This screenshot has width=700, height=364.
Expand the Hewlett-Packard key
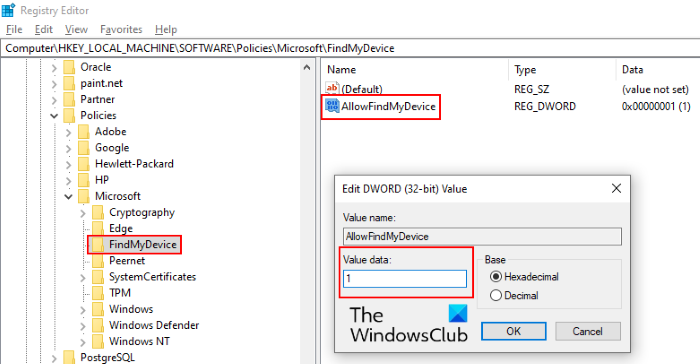coord(68,164)
